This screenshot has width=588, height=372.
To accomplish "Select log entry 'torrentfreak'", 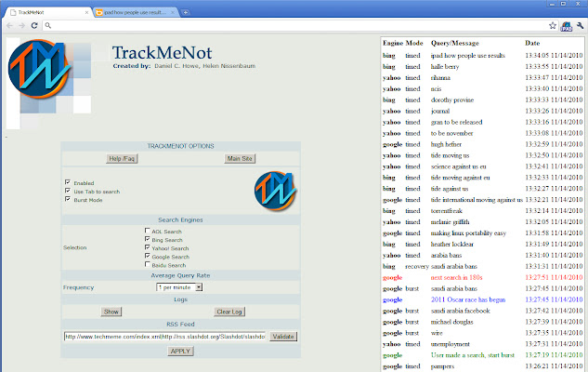I will (x=447, y=211).
